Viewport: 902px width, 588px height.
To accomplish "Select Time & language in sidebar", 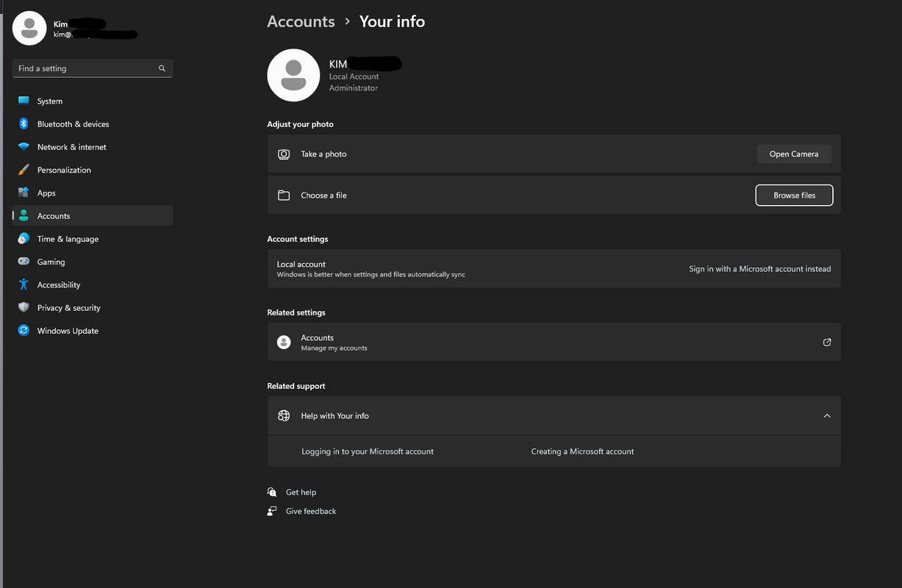I will (93, 238).
